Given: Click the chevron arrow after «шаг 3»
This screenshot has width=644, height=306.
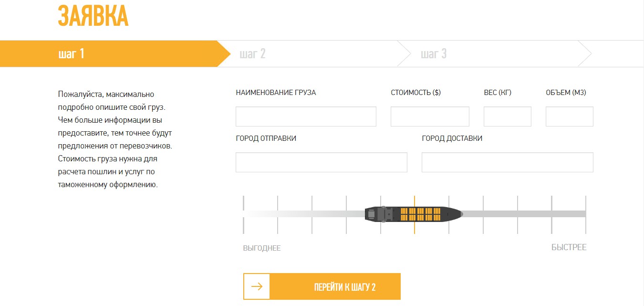Looking at the screenshot, I should 585,53.
